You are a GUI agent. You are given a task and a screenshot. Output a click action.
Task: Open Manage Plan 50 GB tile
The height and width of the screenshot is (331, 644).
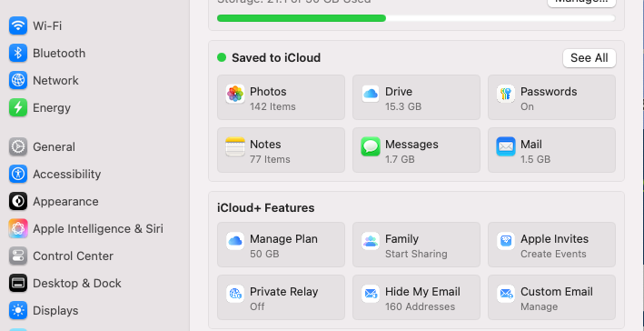pos(281,245)
